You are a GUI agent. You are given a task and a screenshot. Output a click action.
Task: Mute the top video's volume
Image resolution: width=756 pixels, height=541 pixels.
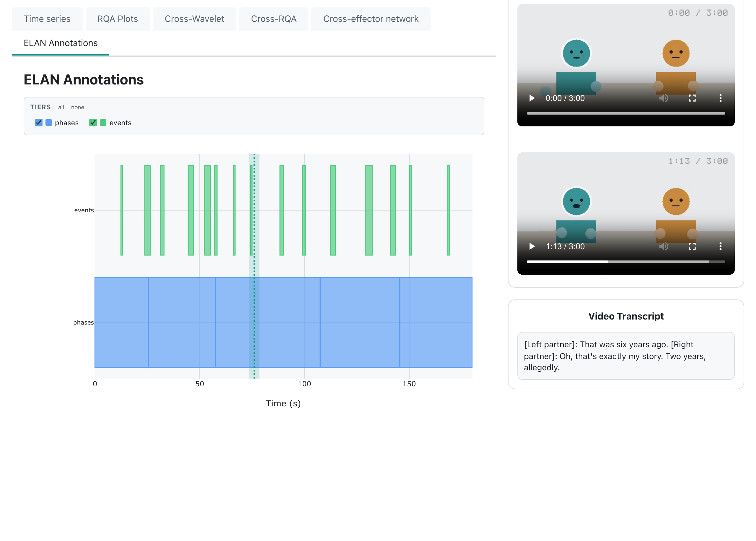click(663, 98)
